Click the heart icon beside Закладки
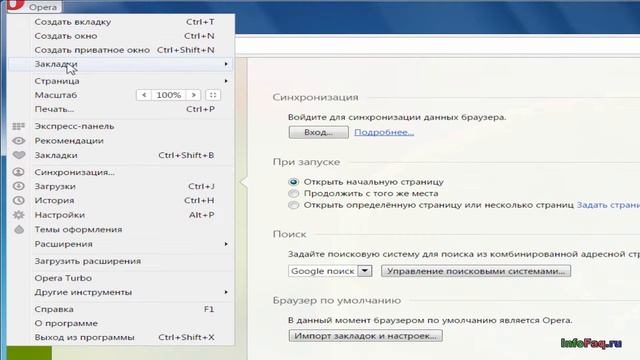Viewport: 640px width, 360px height. 18,155
